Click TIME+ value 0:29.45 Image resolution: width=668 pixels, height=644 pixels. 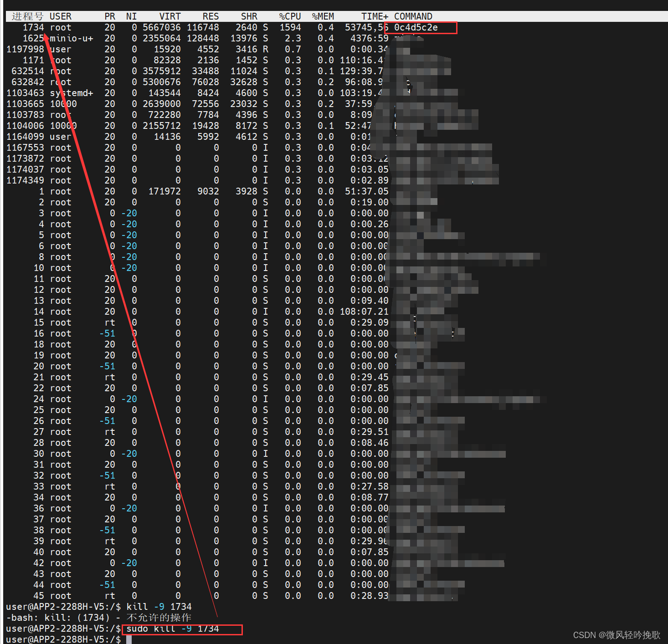click(x=370, y=377)
